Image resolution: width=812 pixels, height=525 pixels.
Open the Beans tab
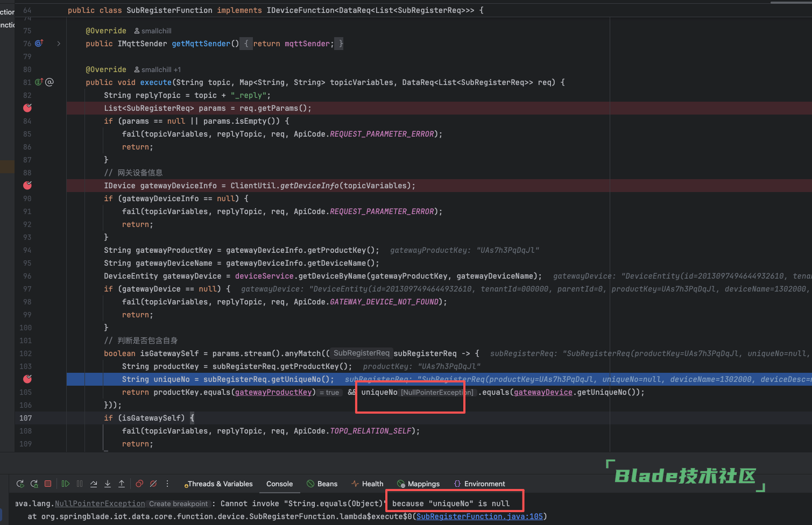click(x=322, y=484)
